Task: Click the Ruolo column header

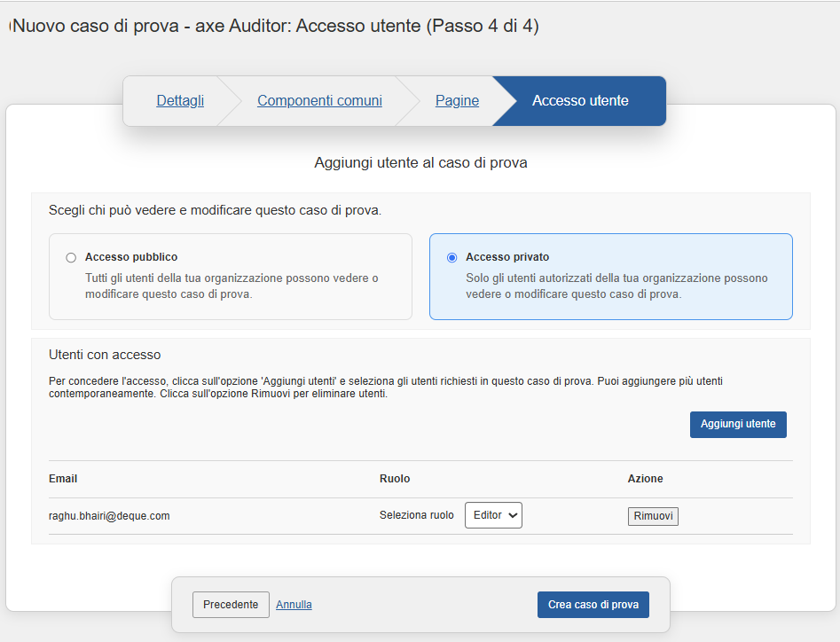Action: point(395,479)
